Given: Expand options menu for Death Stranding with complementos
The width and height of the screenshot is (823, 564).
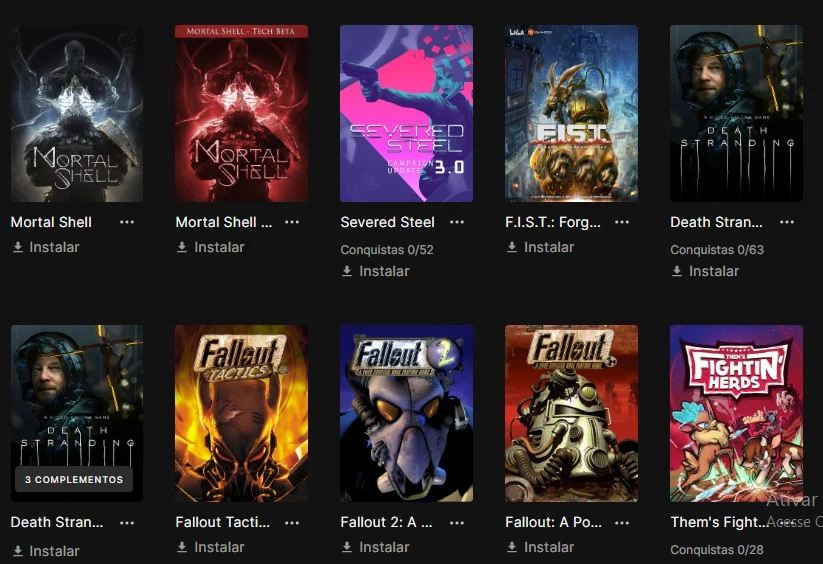Looking at the screenshot, I should [x=127, y=522].
